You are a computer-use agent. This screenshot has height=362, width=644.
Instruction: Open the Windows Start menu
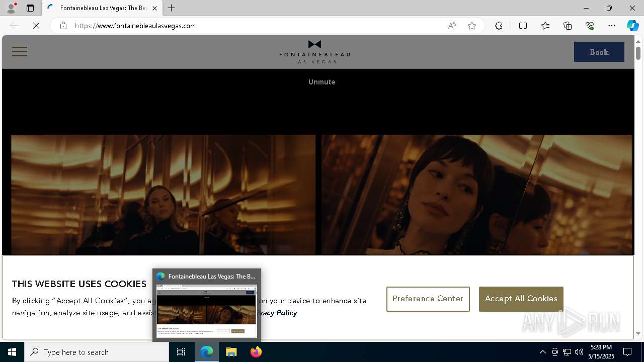click(12, 352)
